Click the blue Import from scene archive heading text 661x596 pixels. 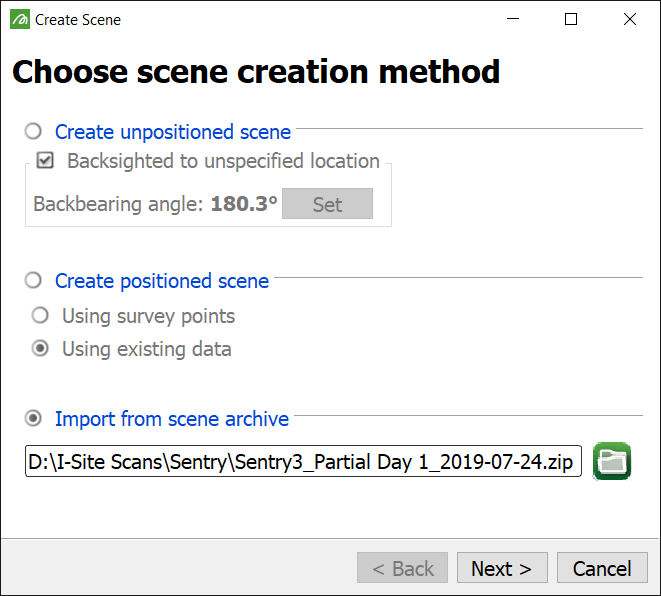tap(172, 419)
